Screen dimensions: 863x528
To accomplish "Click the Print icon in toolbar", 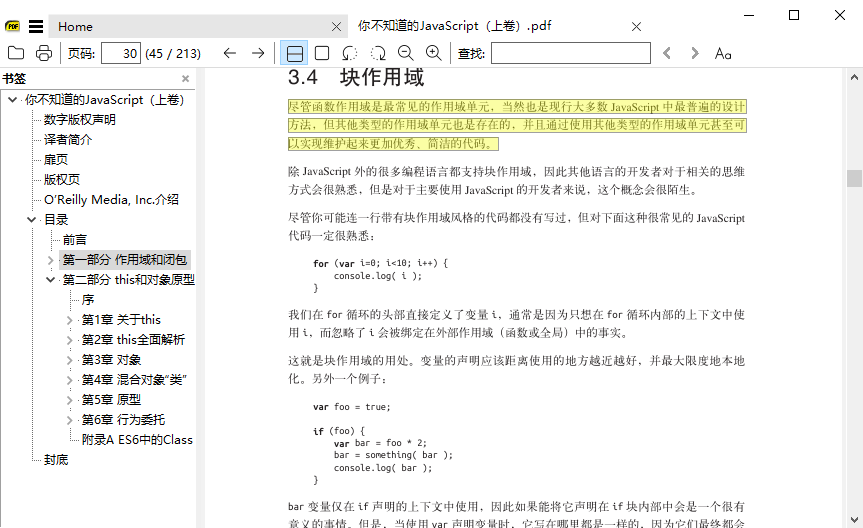I will 44,53.
